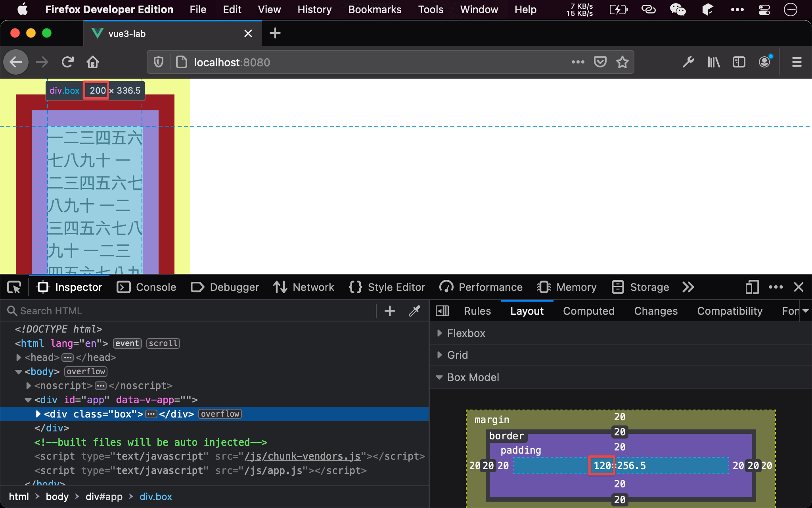Expand the Flexbox section
The image size is (812, 508).
(466, 333)
